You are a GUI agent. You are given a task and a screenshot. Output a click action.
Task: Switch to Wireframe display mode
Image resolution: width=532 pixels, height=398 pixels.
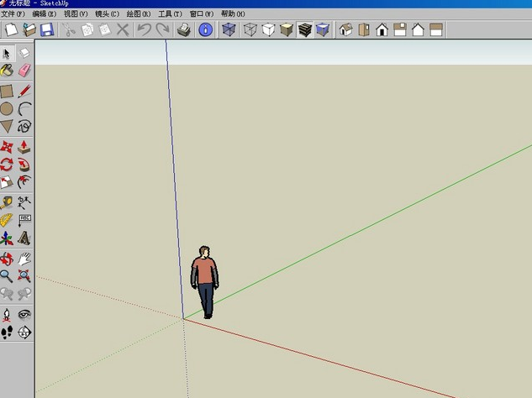click(250, 30)
